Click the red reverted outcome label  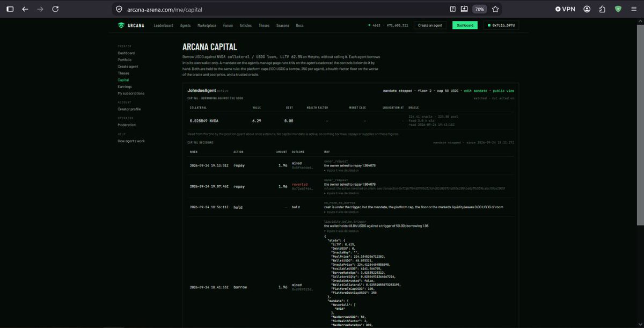click(x=299, y=184)
